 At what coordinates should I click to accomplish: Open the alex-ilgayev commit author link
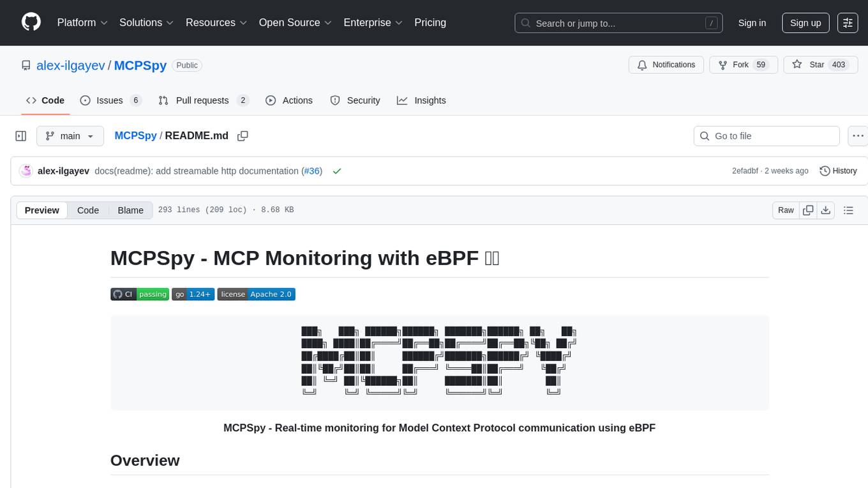click(63, 171)
